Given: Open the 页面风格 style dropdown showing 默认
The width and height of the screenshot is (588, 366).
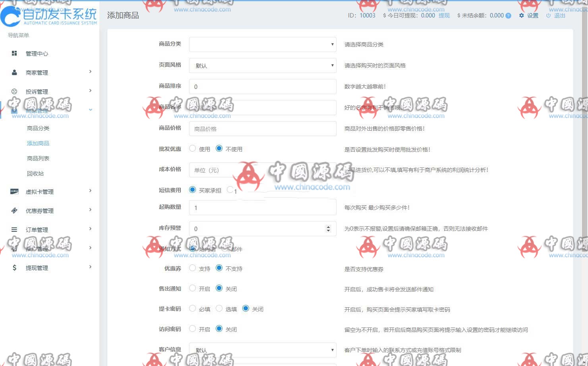Looking at the screenshot, I should click(x=262, y=65).
